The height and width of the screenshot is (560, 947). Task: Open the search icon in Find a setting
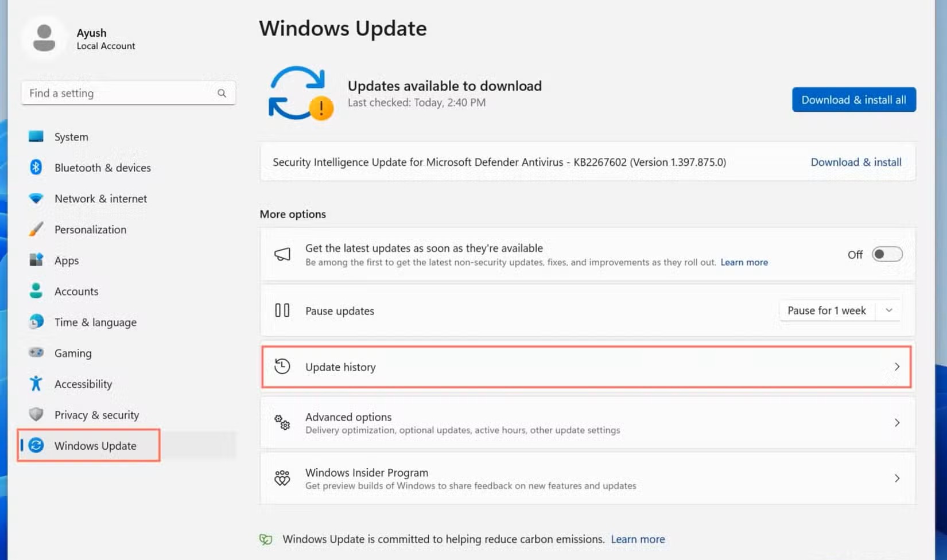pyautogui.click(x=222, y=92)
